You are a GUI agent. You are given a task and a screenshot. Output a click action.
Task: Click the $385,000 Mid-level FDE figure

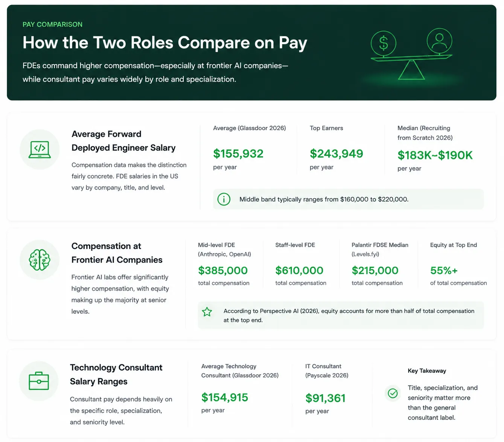[x=223, y=270]
